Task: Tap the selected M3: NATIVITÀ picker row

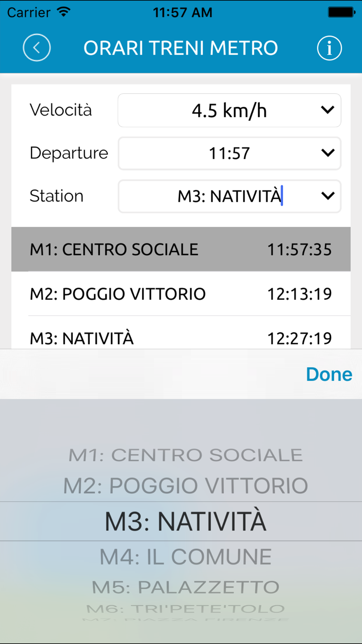Action: [181, 522]
